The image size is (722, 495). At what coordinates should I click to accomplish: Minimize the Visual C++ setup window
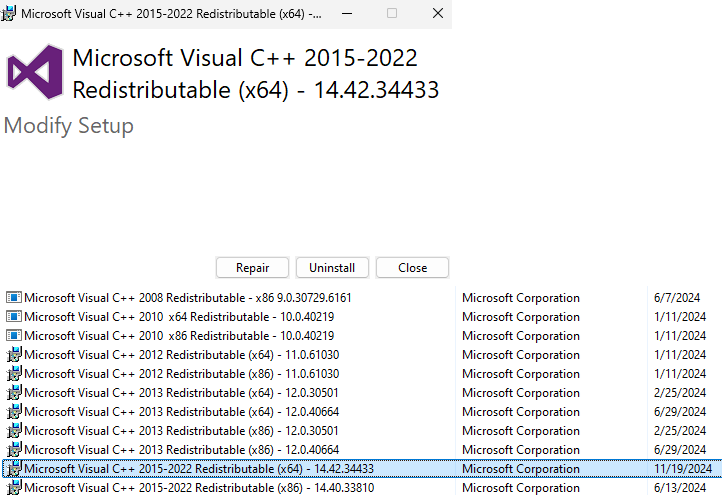click(x=345, y=14)
